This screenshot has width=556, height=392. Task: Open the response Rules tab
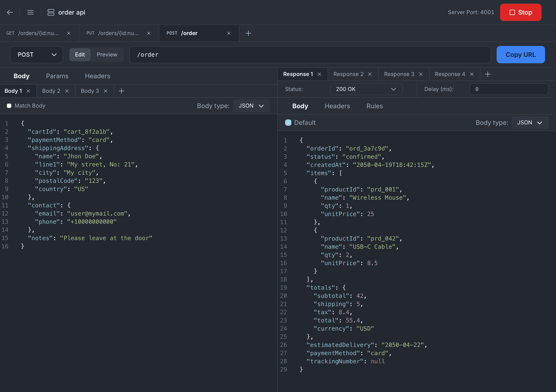tap(375, 106)
